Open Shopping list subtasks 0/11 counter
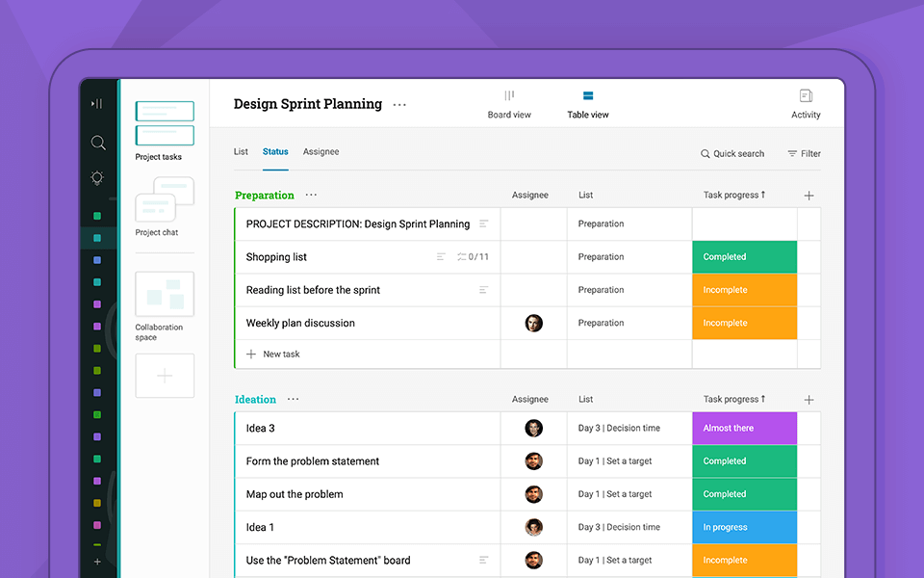 473,256
